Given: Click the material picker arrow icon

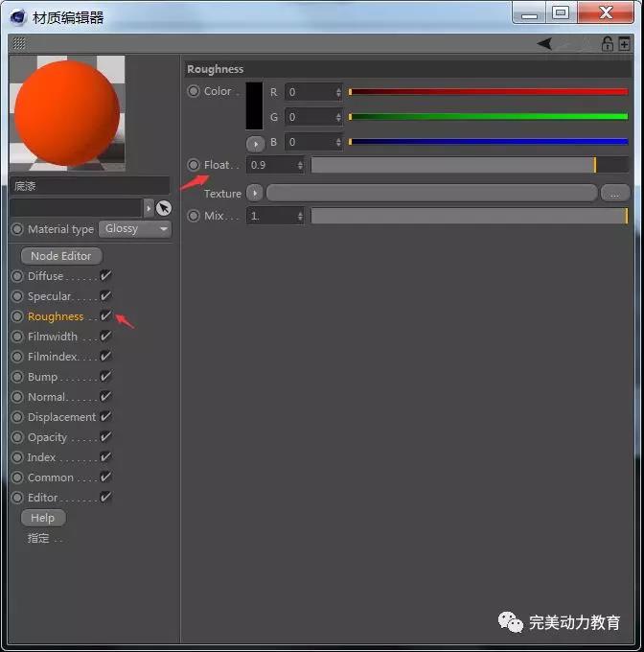Looking at the screenshot, I should click(164, 208).
